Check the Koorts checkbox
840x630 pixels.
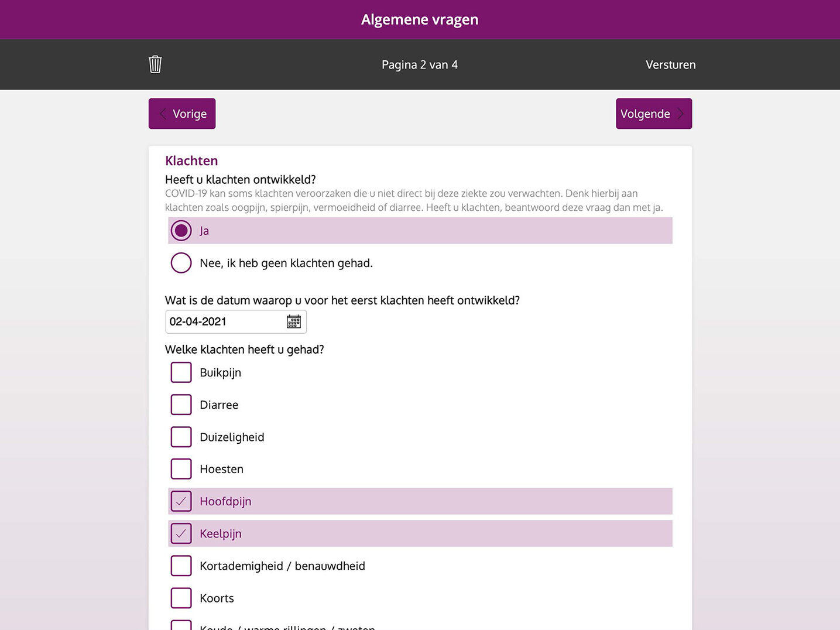tap(181, 598)
